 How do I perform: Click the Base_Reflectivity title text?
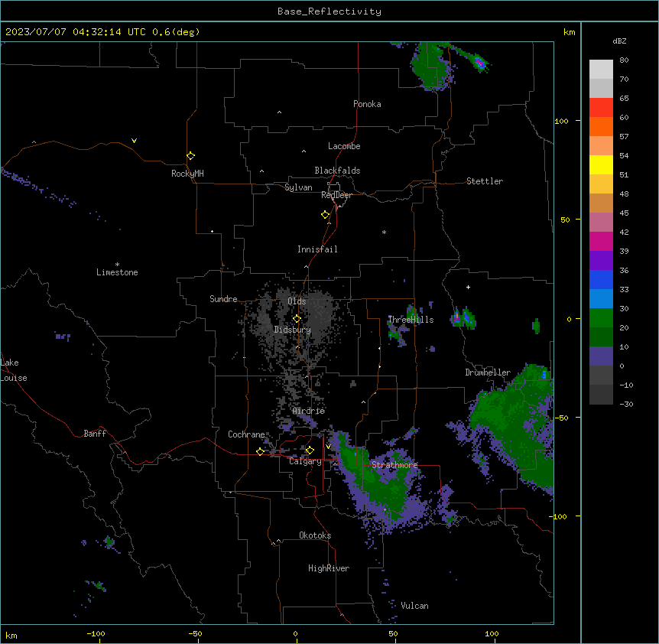tap(329, 11)
